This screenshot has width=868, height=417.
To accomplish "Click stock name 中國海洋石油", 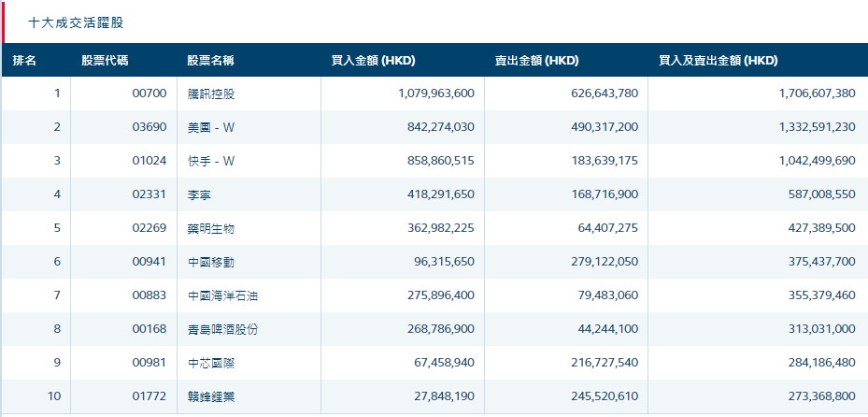I will 222,295.
